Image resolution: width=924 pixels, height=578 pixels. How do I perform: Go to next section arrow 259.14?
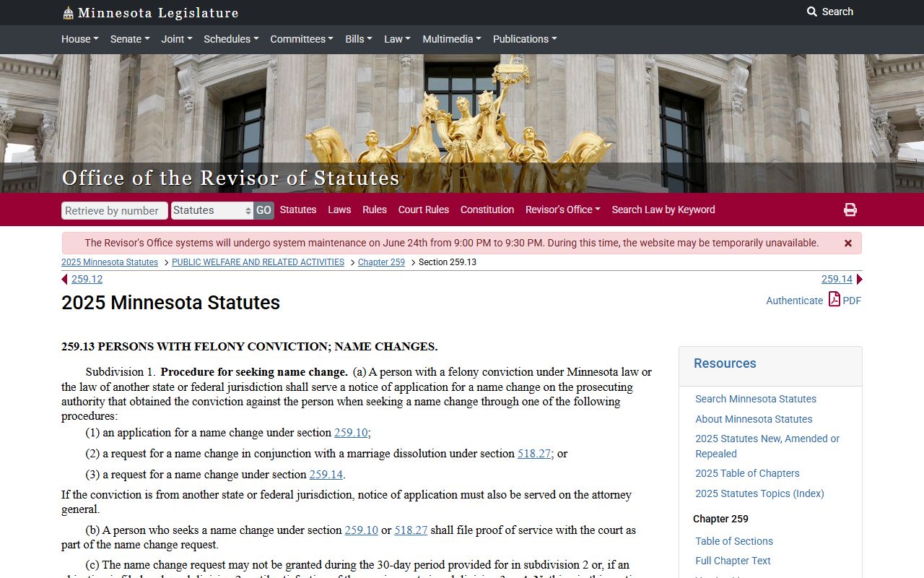click(x=859, y=280)
